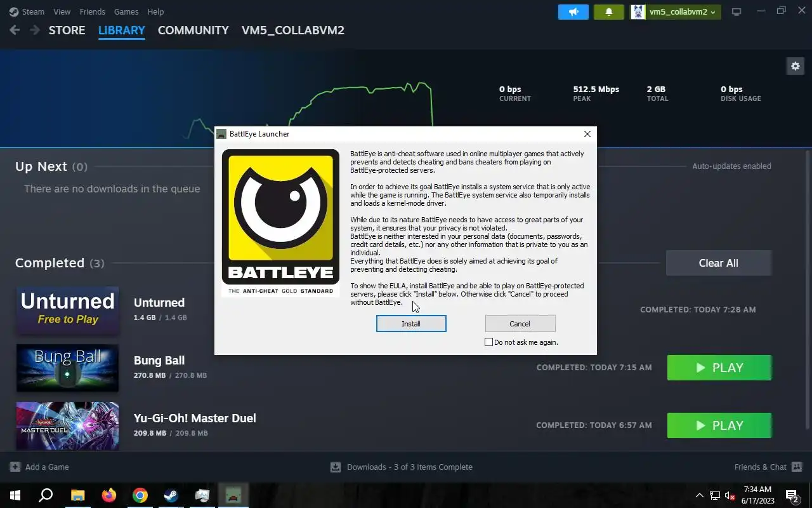
Task: Click the Add a Game plus icon
Action: point(15,467)
